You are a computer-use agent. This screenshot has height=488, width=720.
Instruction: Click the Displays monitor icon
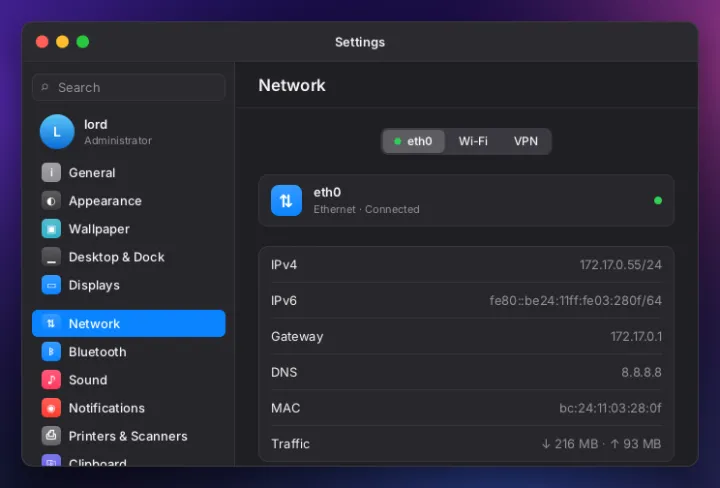click(51, 285)
